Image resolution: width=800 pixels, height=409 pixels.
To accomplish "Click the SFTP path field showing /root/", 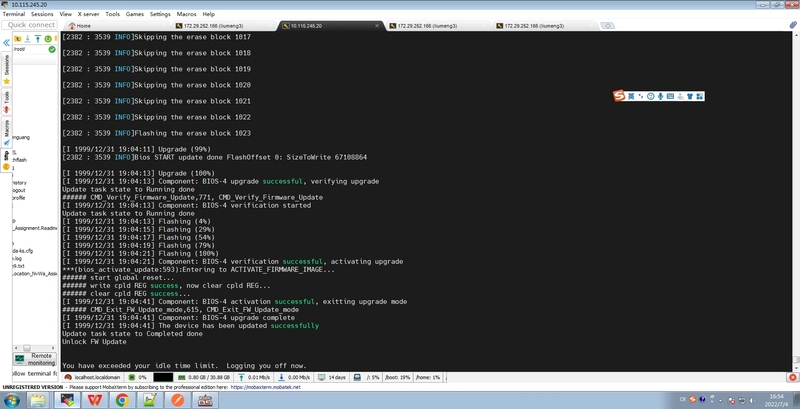I will click(30, 49).
